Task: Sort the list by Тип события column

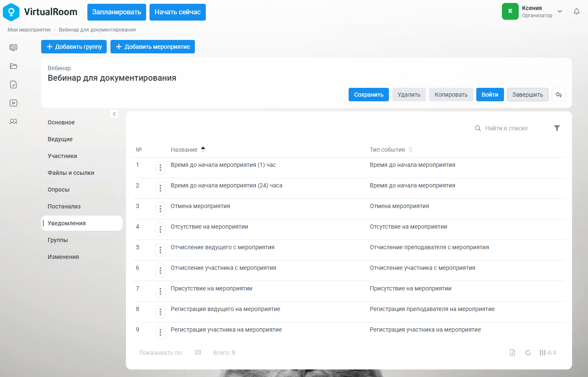Action: click(x=391, y=150)
